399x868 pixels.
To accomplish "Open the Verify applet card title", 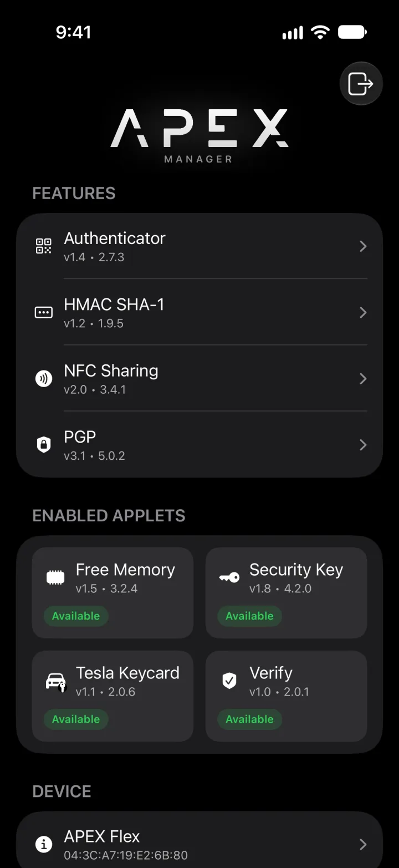I will pyautogui.click(x=270, y=673).
